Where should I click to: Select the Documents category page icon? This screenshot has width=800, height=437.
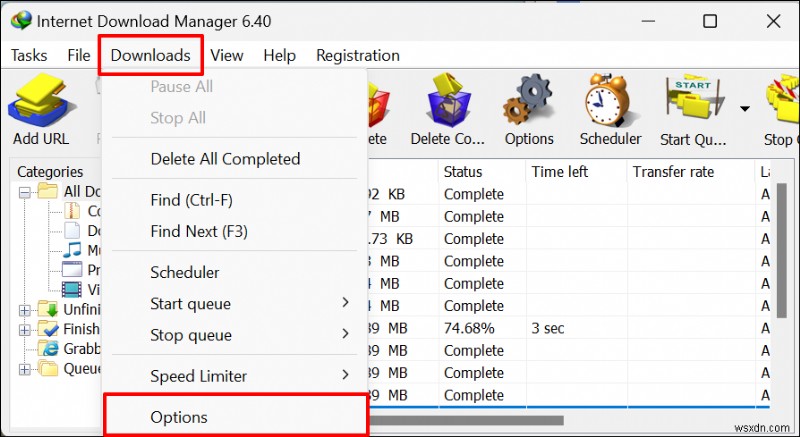[72, 230]
